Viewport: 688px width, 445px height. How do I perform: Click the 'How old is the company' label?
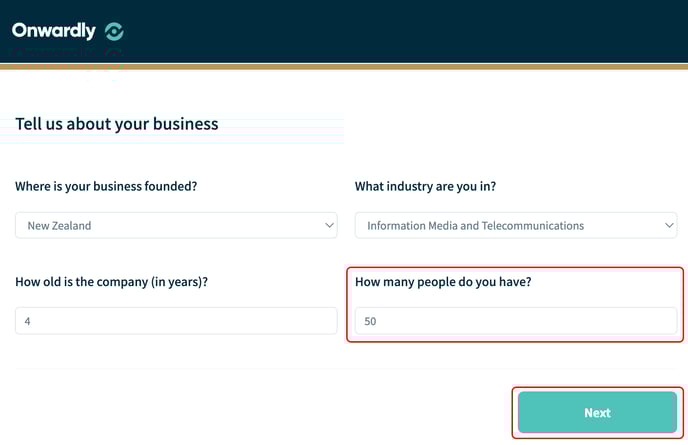coord(111,282)
